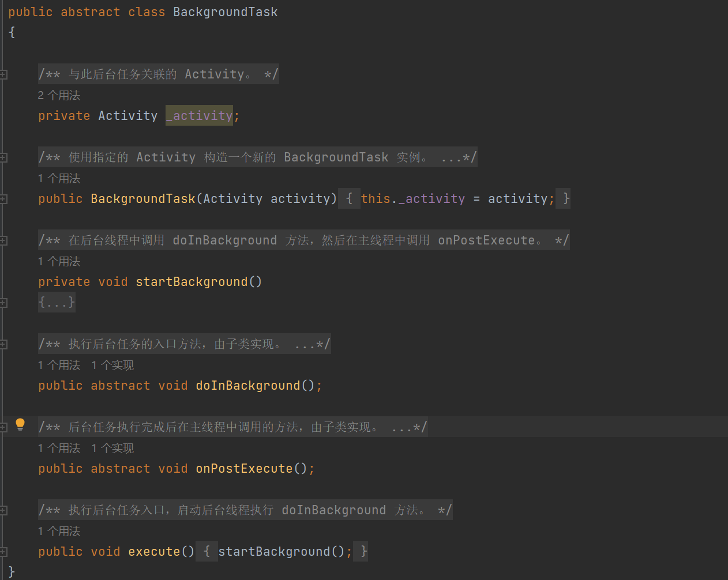Expand the folded constructor body gutter marker
Screen dimensions: 728x580
click(3, 199)
